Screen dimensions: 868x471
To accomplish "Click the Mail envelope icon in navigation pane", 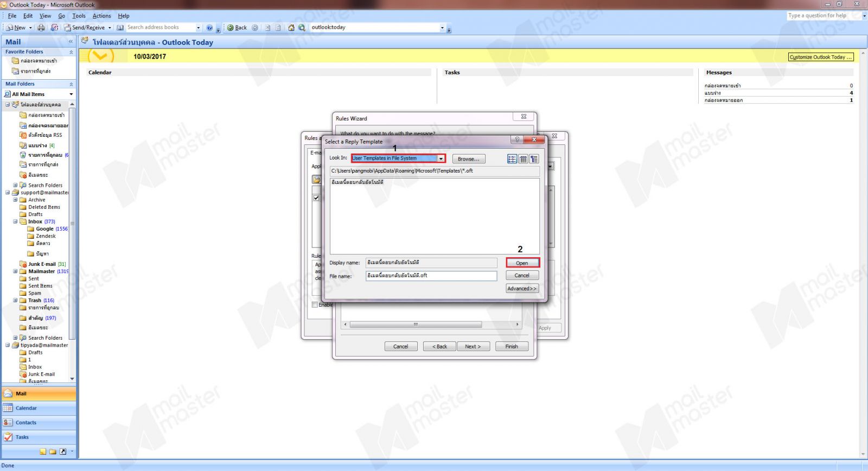I will point(9,393).
